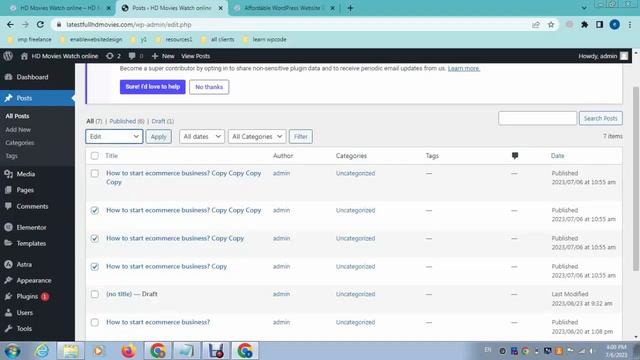
Task: Open Tags submenu item
Action: pos(11,156)
